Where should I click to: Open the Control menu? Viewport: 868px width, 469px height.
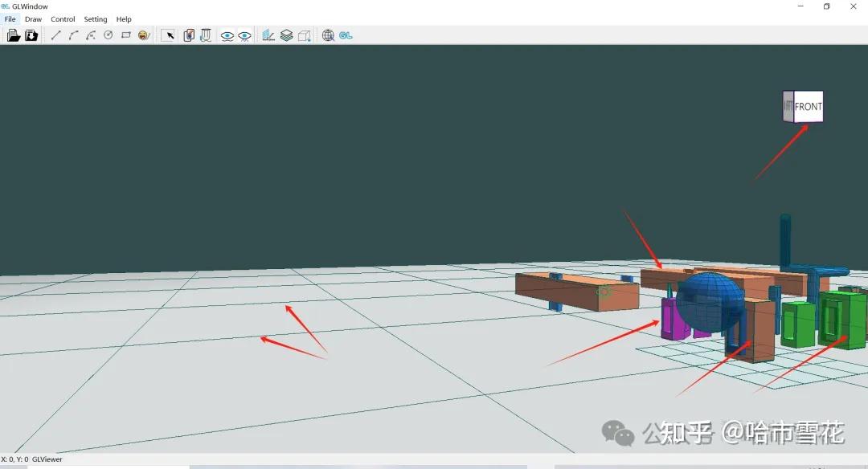[62, 18]
